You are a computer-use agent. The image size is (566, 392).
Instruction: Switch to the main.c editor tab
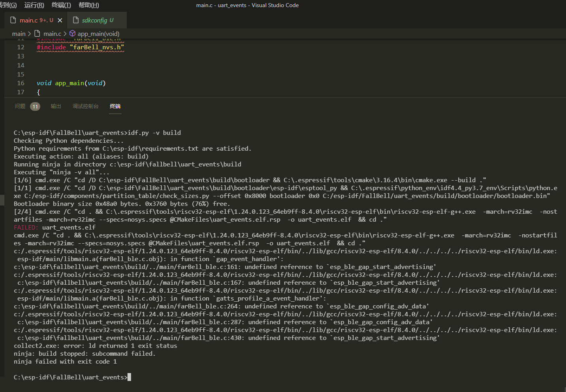click(36, 20)
